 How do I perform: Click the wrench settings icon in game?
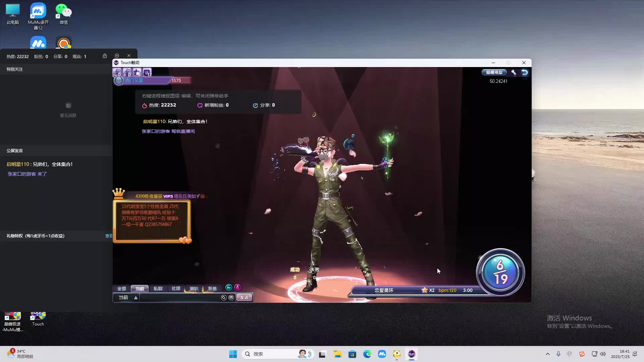click(514, 72)
